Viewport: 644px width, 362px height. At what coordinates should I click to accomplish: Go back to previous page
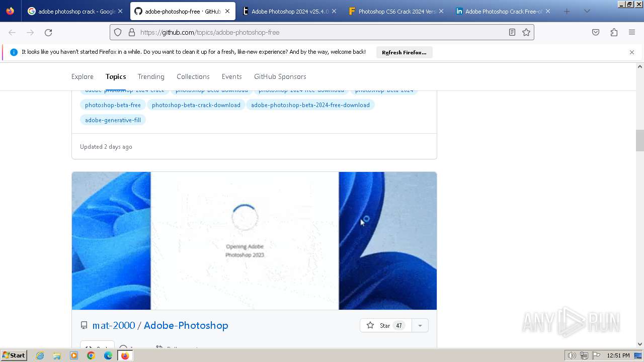click(x=12, y=32)
